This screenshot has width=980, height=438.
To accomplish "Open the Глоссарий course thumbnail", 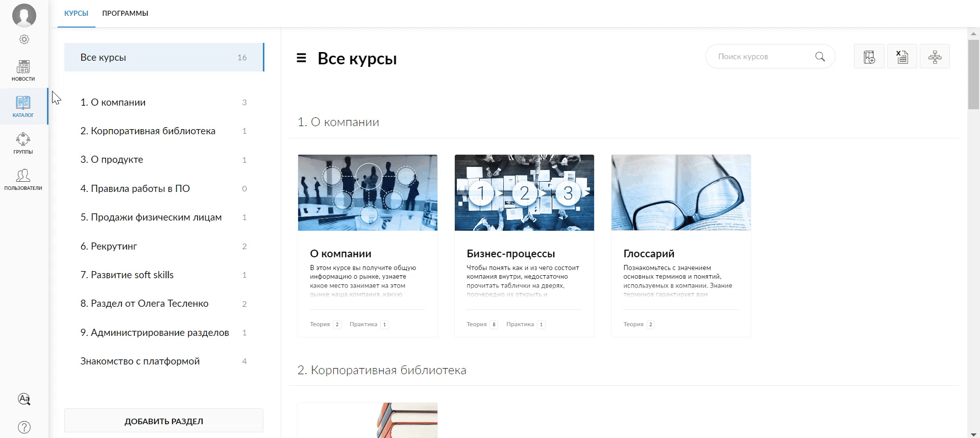I will (x=681, y=192).
